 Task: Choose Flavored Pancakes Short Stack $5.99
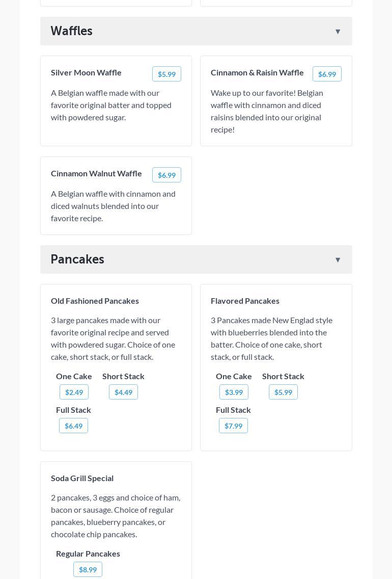283,392
